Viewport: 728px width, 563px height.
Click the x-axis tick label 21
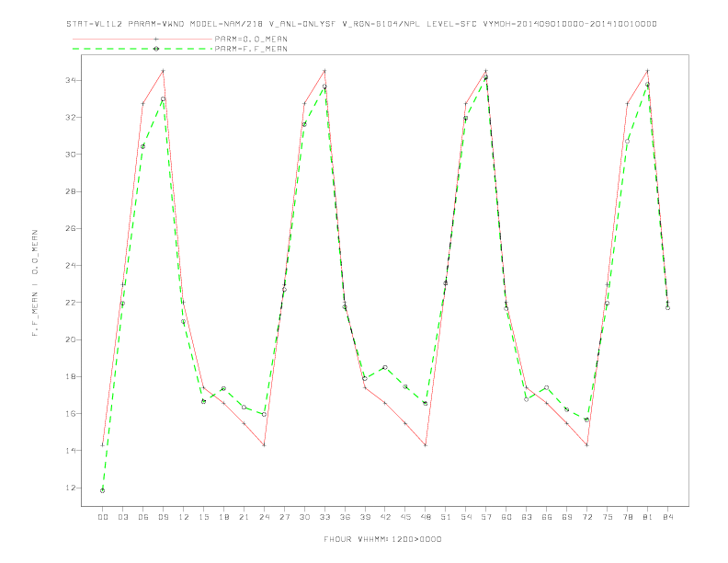tap(244, 517)
